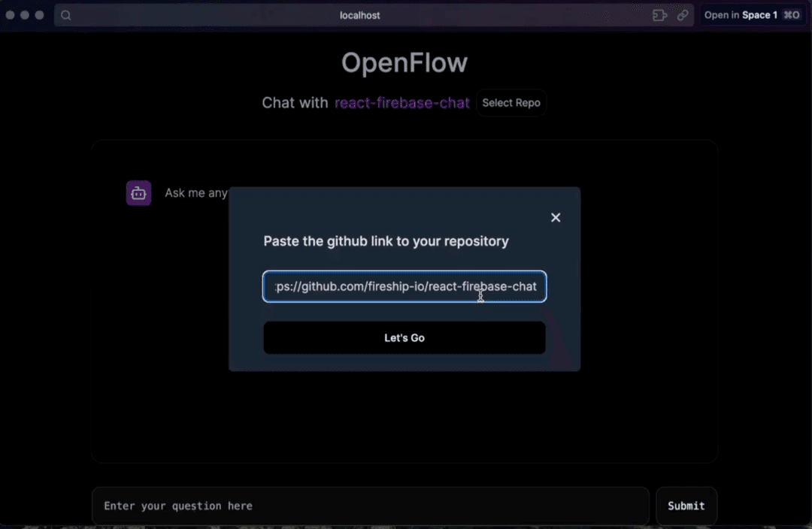Click the search icon in the address bar

tap(66, 15)
